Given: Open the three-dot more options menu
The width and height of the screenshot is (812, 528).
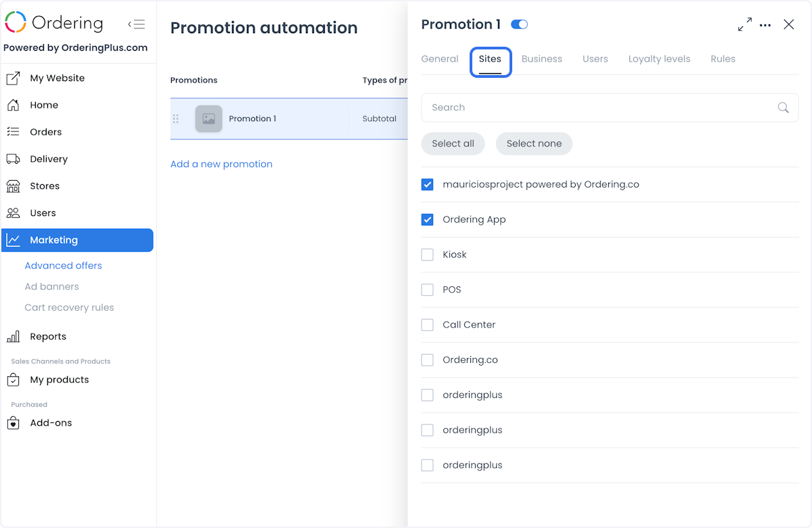Looking at the screenshot, I should tap(765, 25).
